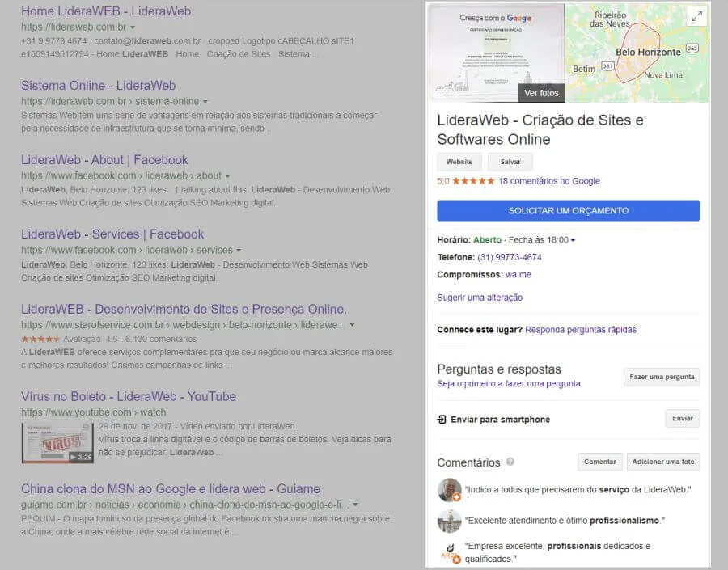Open first reviewer's profile avatar
The width and height of the screenshot is (728, 570).
(449, 490)
